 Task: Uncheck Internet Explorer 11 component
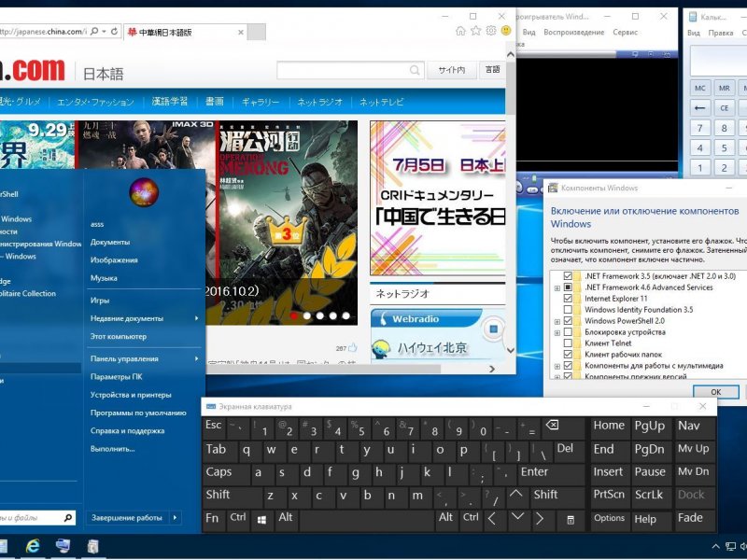(568, 299)
